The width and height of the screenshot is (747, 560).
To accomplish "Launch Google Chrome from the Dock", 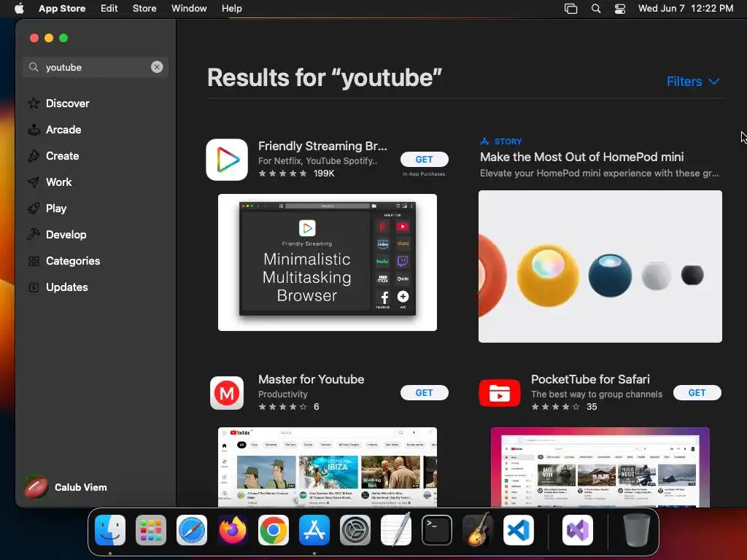I will coord(274,530).
